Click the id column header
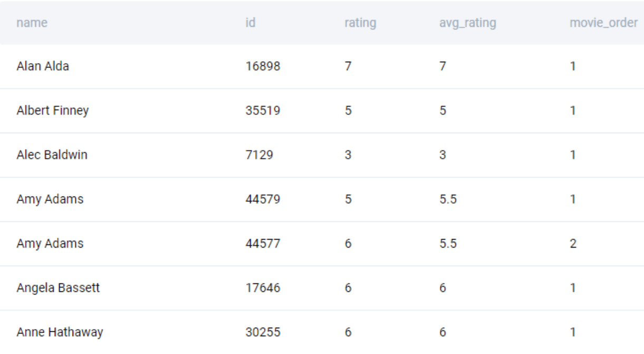Viewport: 644px width, 354px height. 251,23
